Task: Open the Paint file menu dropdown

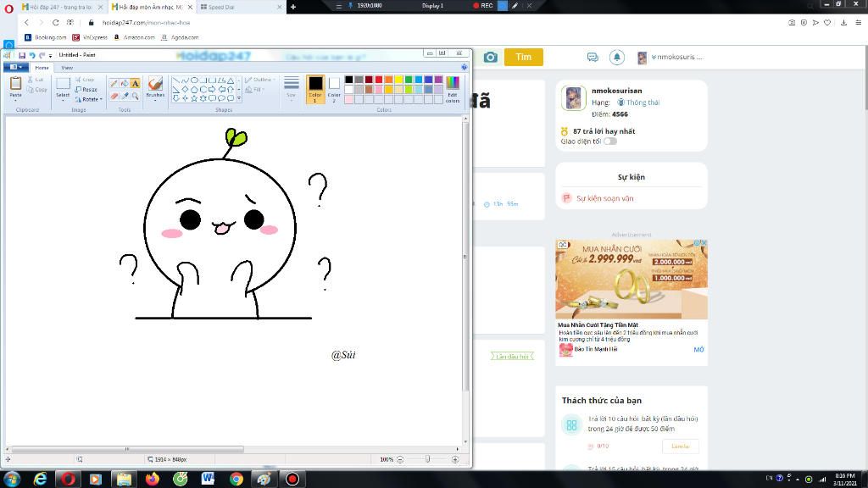Action: pos(16,67)
